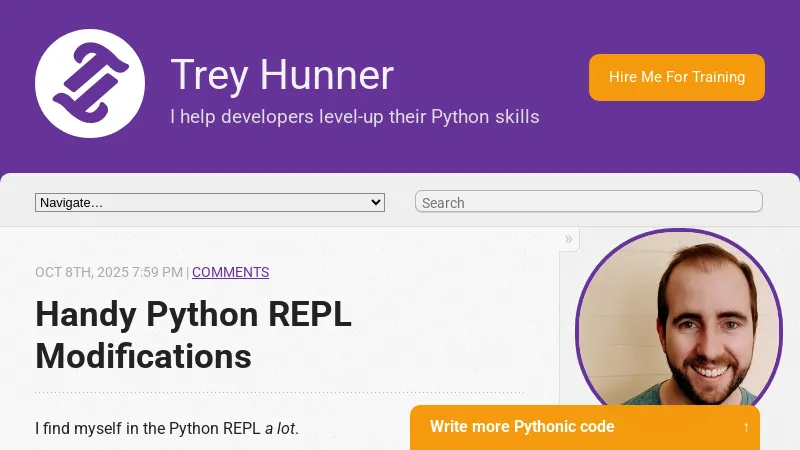Screen dimensions: 800x450
Task: Click the tagline about leveling-up Python skills
Action: (354, 117)
